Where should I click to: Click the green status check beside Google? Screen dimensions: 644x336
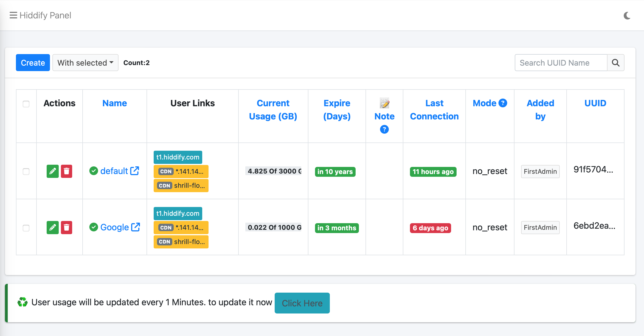94,227
